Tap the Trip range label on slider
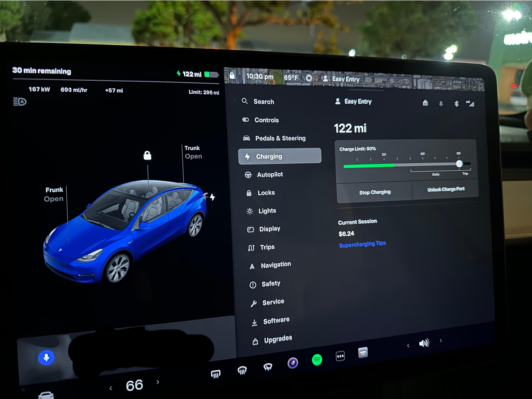This screenshot has width=532, height=399. coord(465,173)
